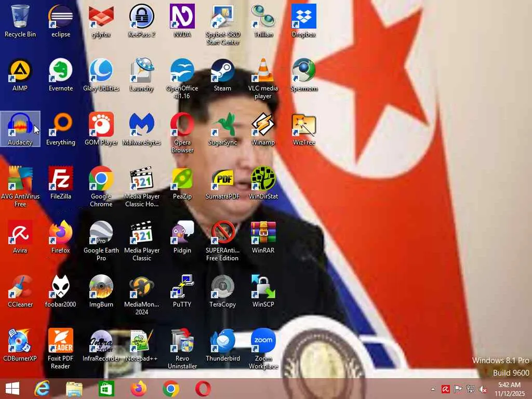Viewport: 532px width, 399px height.
Task: Select the foobar2000 desktop icon
Action: pos(61,291)
